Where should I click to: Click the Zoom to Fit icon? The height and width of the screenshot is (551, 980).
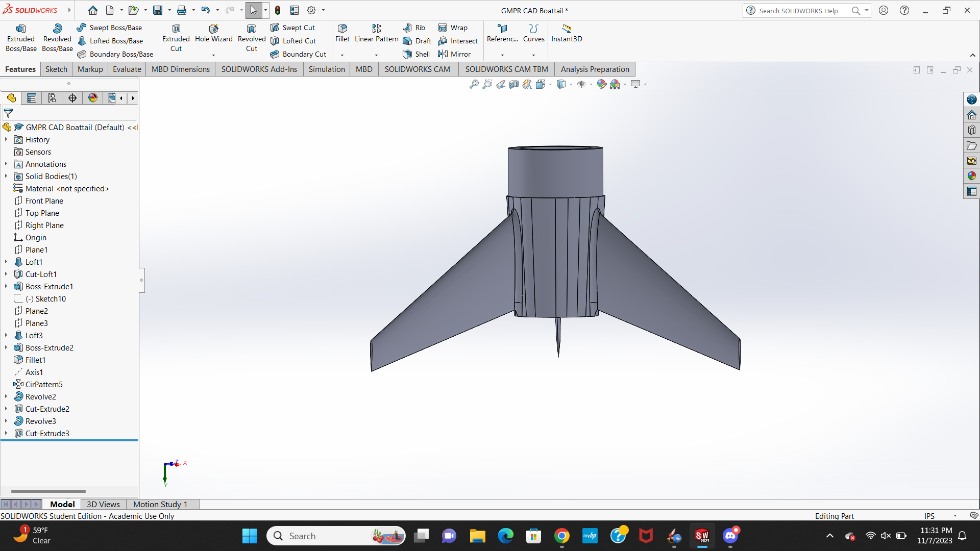tap(474, 84)
